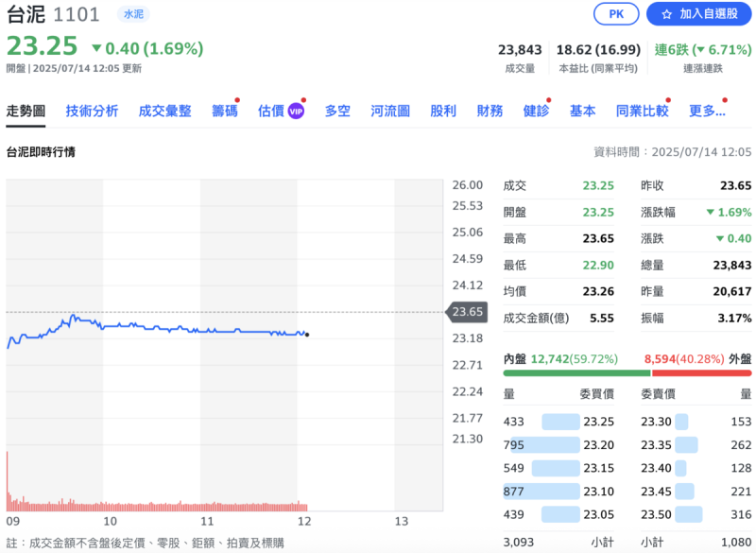The image size is (756, 553).
Task: Click the main price 23.25
Action: pyautogui.click(x=42, y=46)
